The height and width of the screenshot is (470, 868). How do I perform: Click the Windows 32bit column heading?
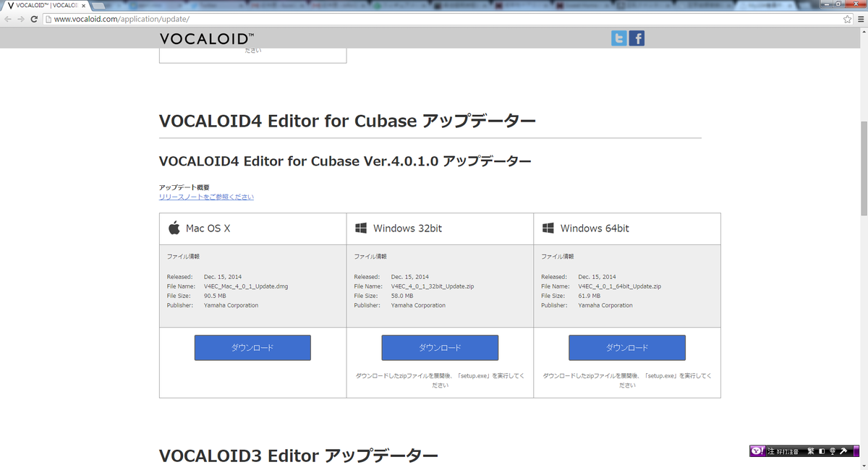tap(407, 228)
